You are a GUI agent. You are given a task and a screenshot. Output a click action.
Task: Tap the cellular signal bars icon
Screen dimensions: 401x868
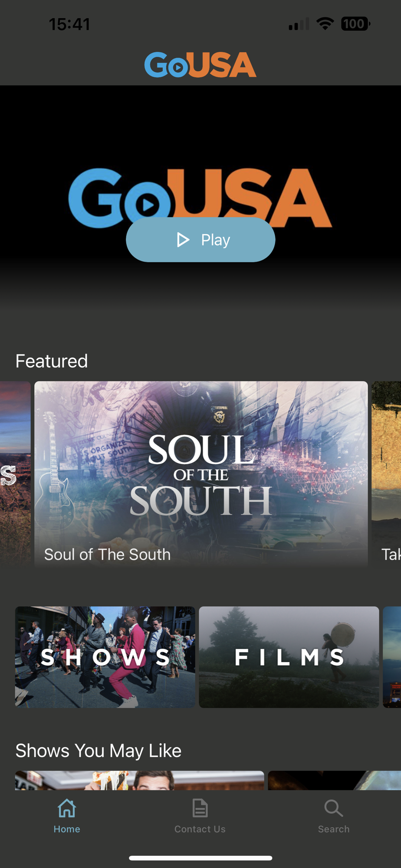point(299,24)
